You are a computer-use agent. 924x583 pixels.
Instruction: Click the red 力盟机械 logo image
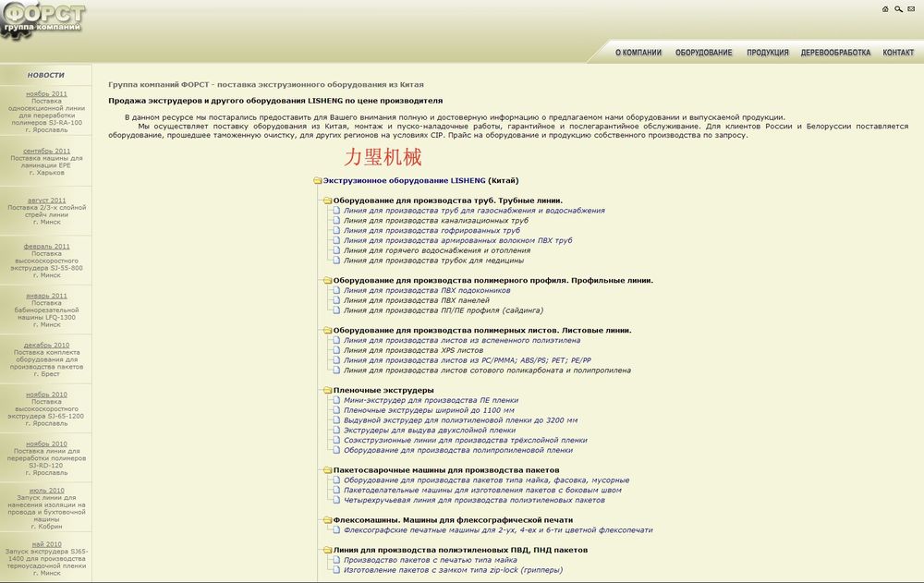[383, 157]
